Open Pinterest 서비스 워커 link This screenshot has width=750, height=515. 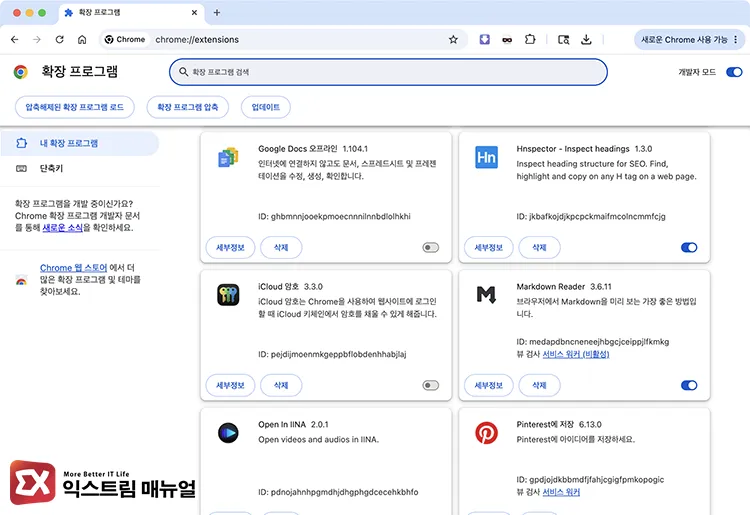tap(561, 492)
